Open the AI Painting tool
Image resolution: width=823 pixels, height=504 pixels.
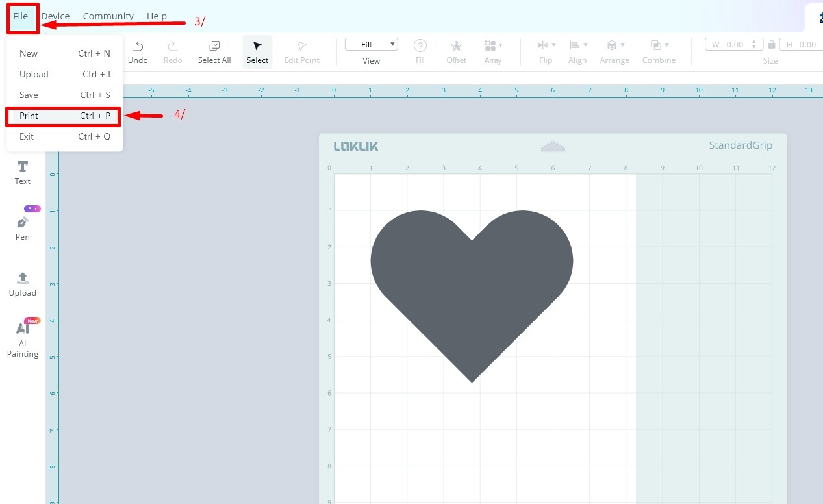coord(23,339)
